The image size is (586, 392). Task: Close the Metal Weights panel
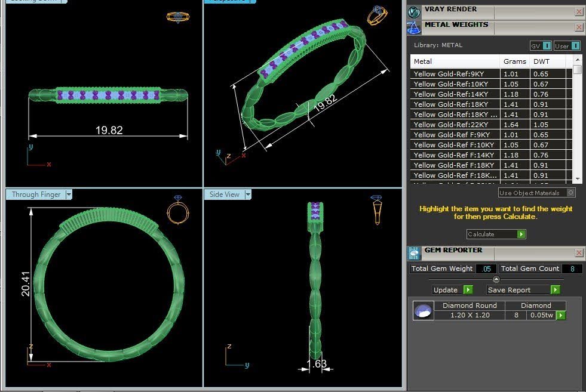(579, 27)
